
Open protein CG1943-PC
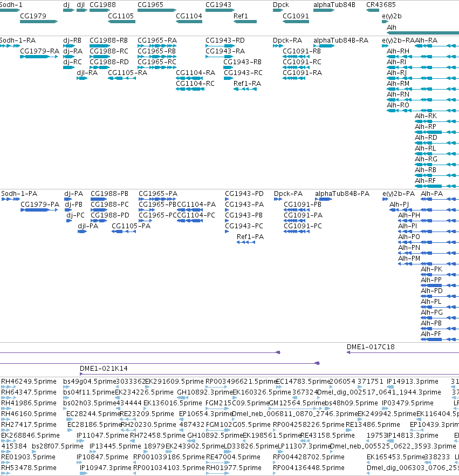pos(227,232)
